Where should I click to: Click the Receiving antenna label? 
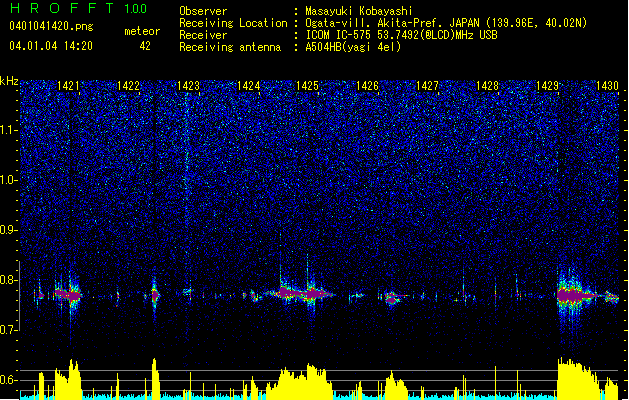[x=230, y=47]
